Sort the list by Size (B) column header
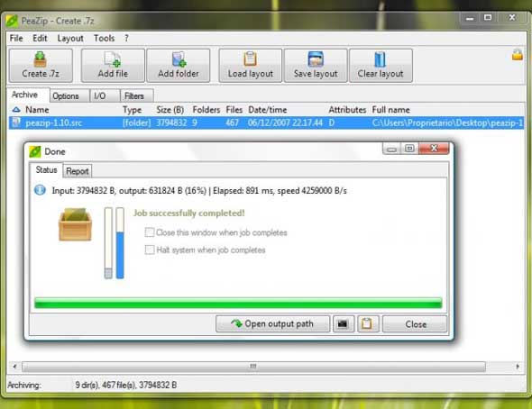Viewport: 532px width, 409px height. pyautogui.click(x=170, y=110)
